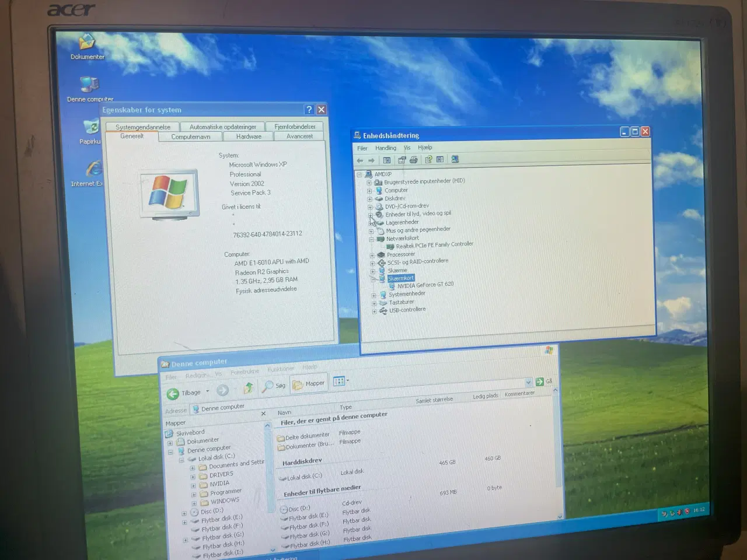Image resolution: width=747 pixels, height=560 pixels.
Task: Expand the WINDOWS folder in Mapper tree
Action: click(x=194, y=503)
